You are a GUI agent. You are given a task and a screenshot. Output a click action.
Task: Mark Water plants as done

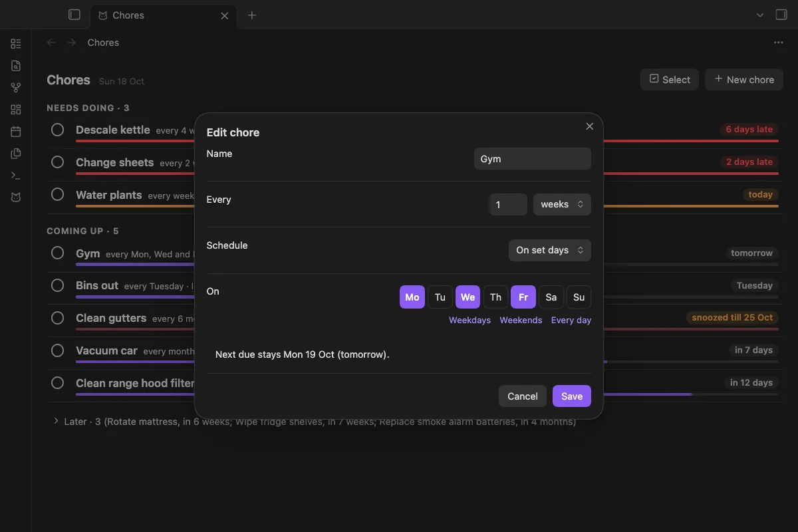(58, 195)
